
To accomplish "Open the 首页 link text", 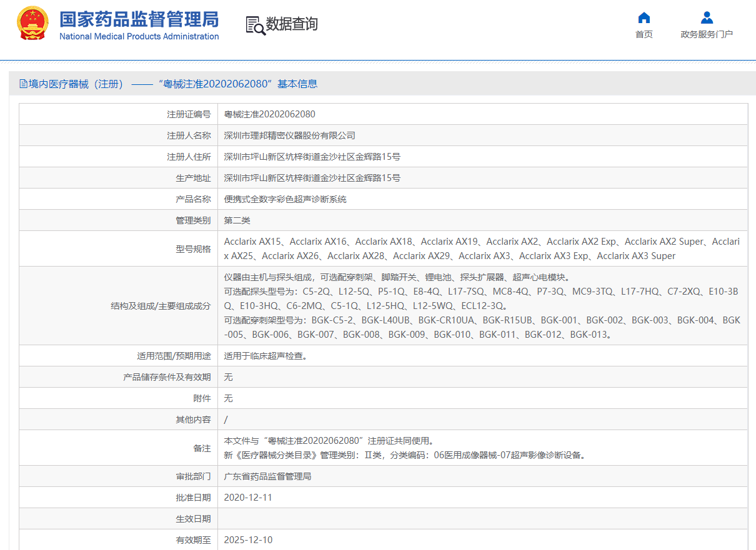I will 644,34.
